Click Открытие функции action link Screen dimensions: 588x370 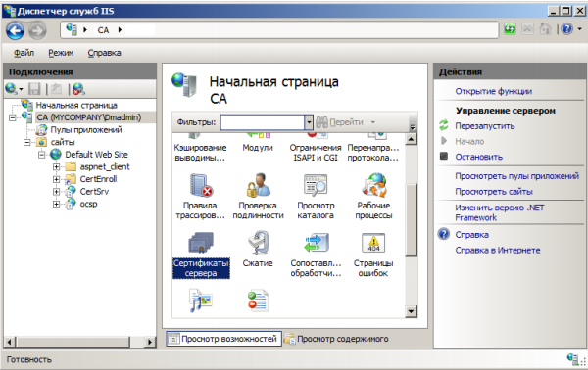pyautogui.click(x=494, y=91)
